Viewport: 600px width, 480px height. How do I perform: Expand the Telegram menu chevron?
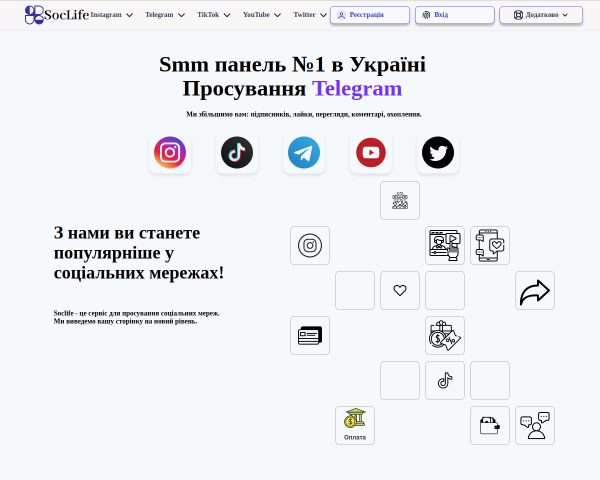click(x=181, y=15)
